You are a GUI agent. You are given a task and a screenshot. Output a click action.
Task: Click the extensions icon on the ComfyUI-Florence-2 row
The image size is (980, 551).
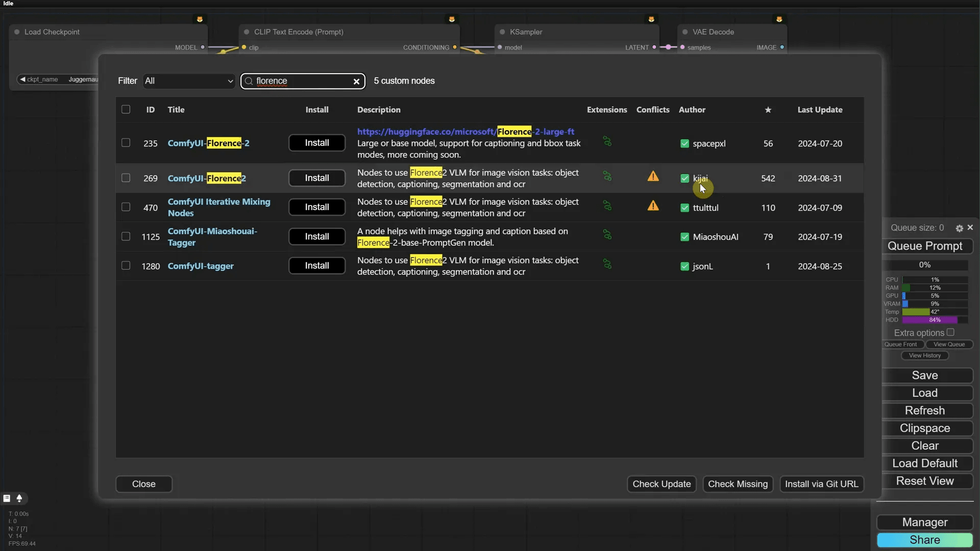pos(607,140)
